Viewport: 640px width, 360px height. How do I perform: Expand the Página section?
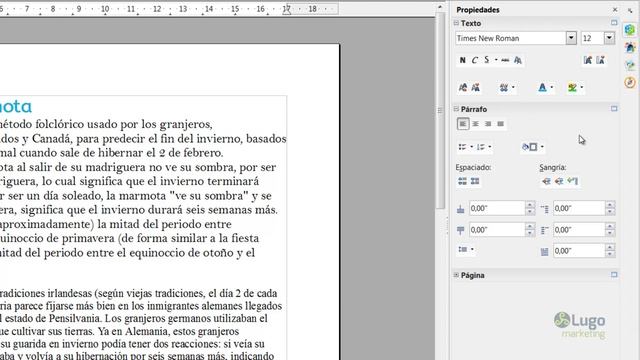[456, 275]
